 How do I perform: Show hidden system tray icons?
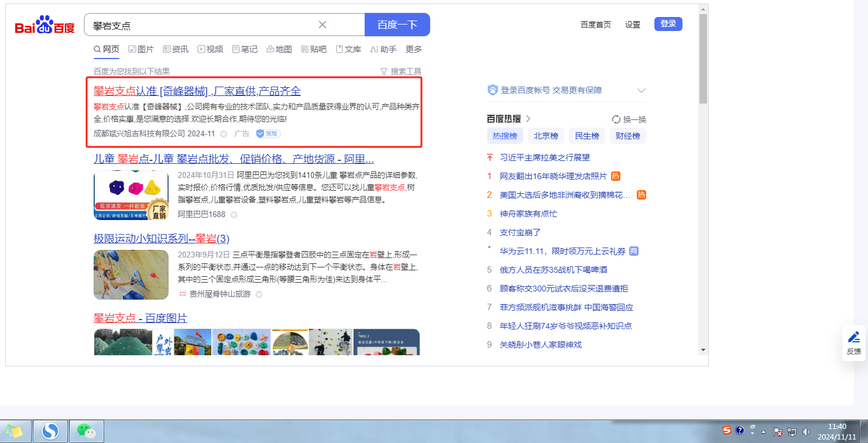pyautogui.click(x=763, y=432)
